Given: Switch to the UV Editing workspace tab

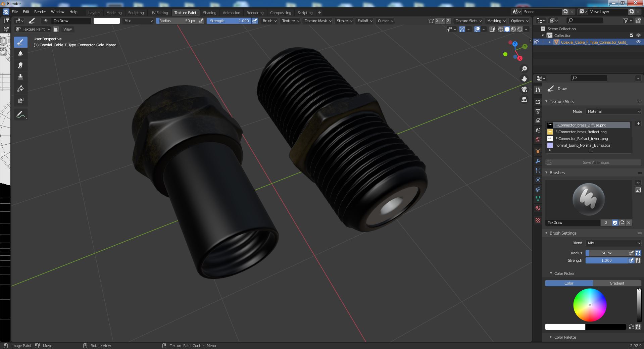Looking at the screenshot, I should coord(159,13).
